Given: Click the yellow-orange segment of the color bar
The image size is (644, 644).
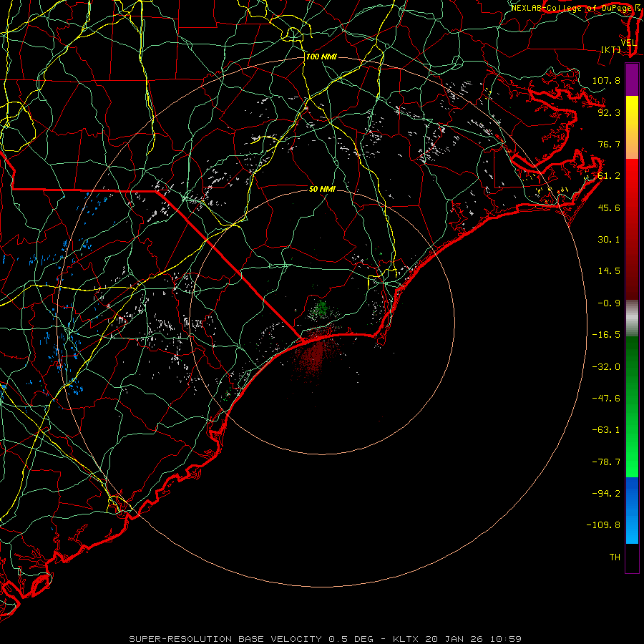Looking at the screenshot, I should pos(632,127).
